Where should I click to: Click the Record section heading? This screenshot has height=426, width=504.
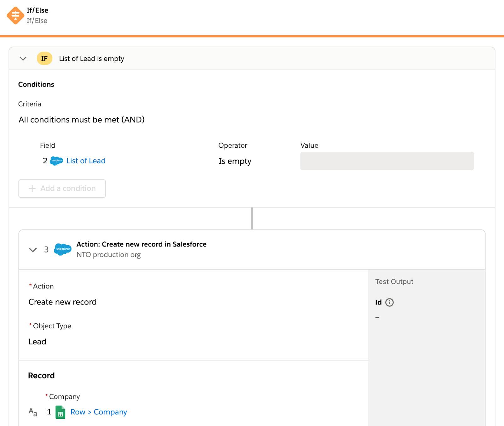click(41, 375)
